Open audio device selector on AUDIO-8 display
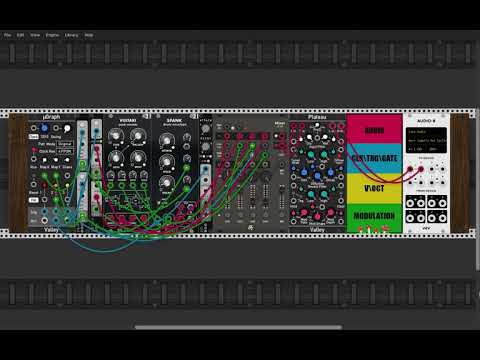 coord(426,140)
